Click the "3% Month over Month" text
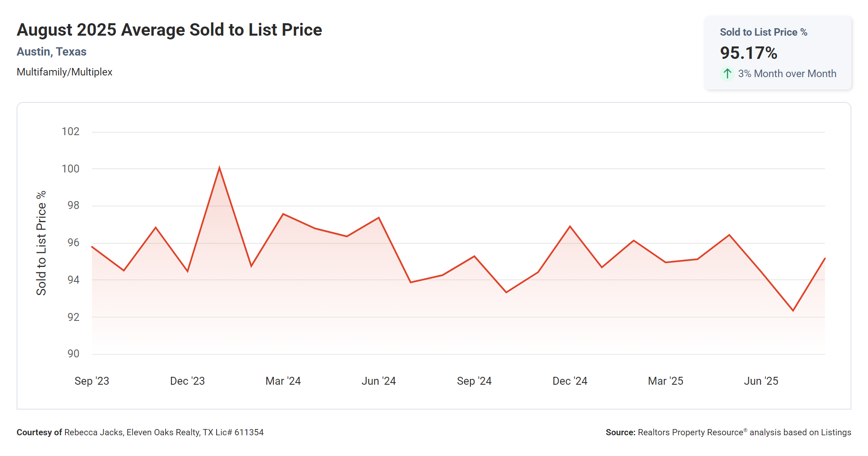Viewport: 868px width, 456px height. click(787, 74)
